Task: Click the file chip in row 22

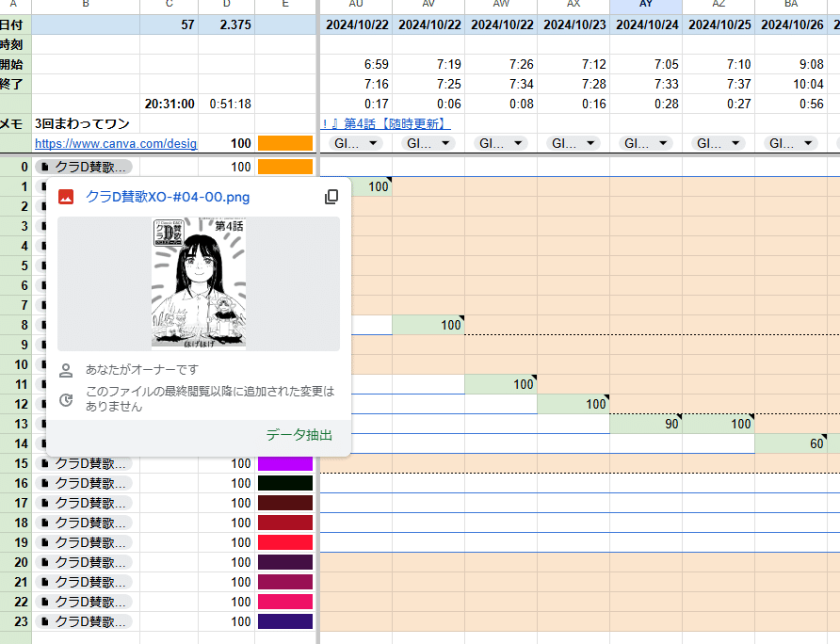Action: pyautogui.click(x=84, y=602)
